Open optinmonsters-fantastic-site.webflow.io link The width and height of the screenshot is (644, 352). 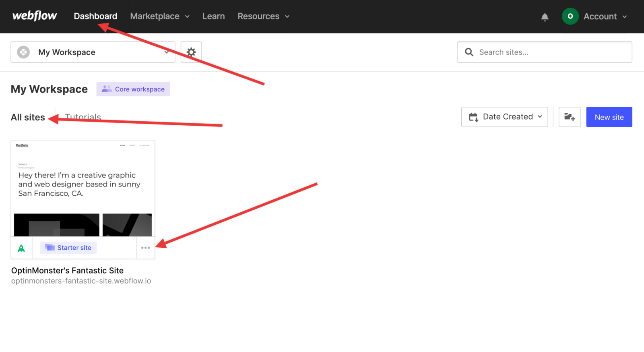point(81,281)
